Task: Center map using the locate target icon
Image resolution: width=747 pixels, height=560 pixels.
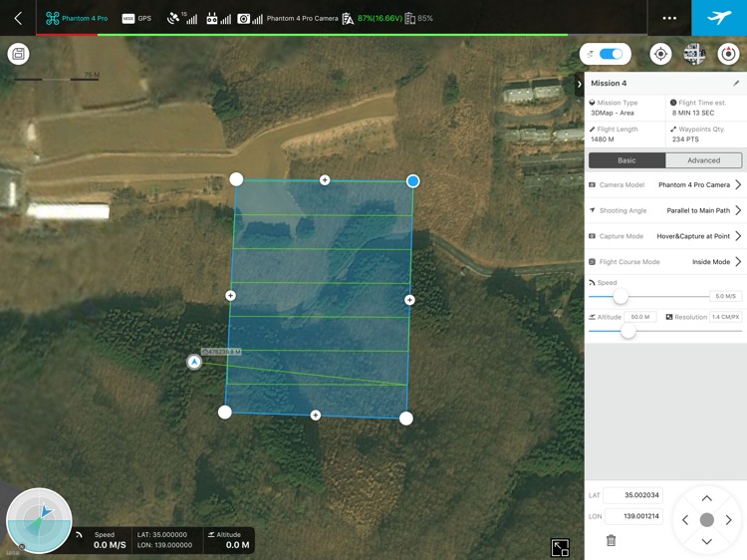Action: 660,54
